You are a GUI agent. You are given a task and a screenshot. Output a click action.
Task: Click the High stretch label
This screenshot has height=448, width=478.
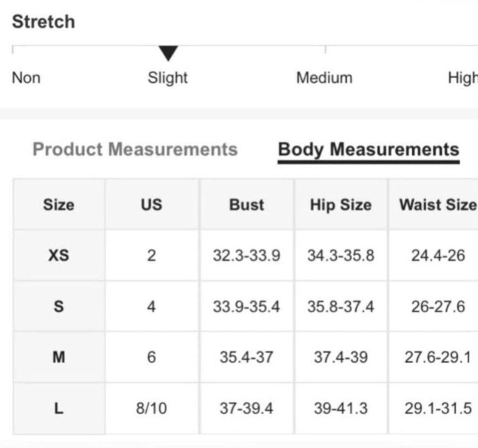point(462,79)
